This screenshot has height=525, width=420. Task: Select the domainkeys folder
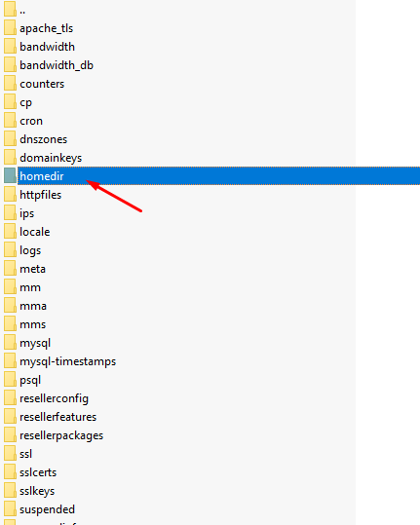point(51,158)
